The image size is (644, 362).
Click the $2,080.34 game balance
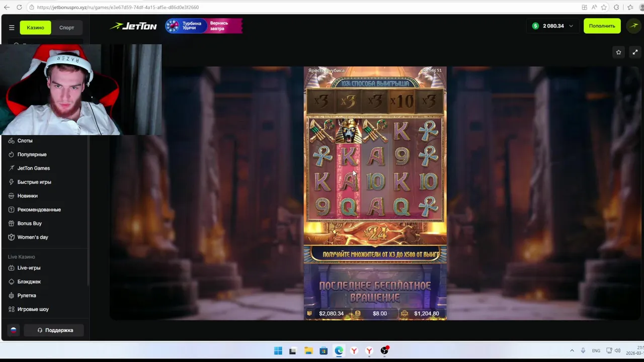331,313
